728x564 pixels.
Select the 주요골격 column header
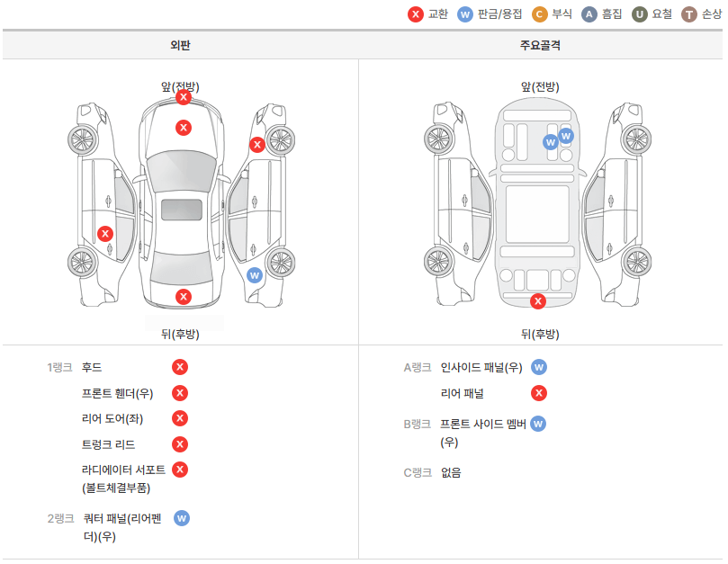540,45
